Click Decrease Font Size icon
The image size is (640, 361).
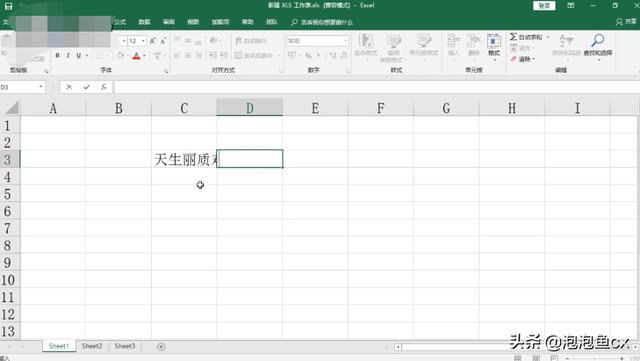(163, 41)
